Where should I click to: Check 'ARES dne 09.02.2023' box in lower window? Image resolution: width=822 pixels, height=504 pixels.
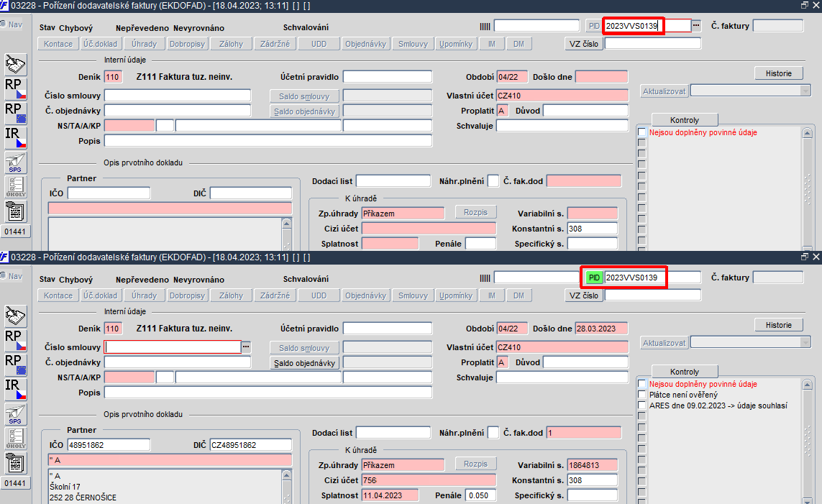(641, 405)
